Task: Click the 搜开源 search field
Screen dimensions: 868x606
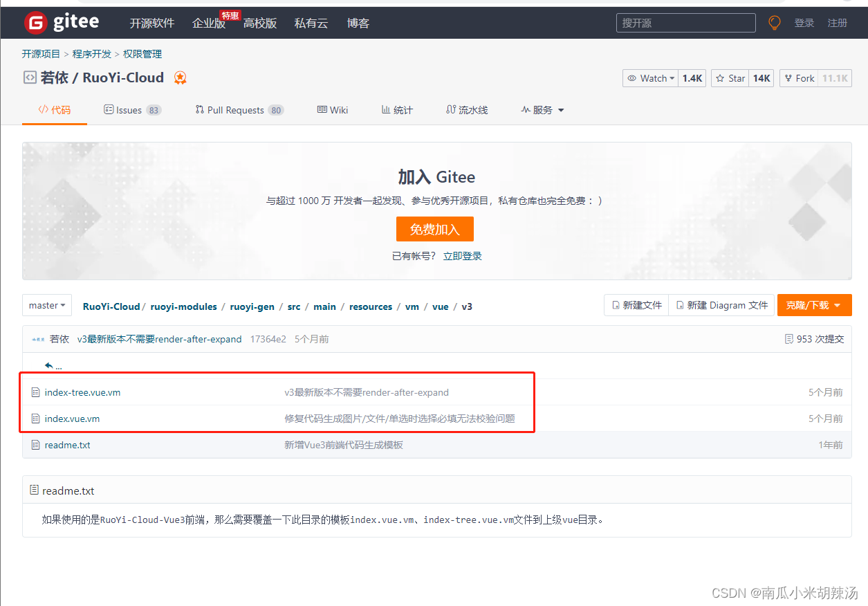Action: (x=685, y=23)
